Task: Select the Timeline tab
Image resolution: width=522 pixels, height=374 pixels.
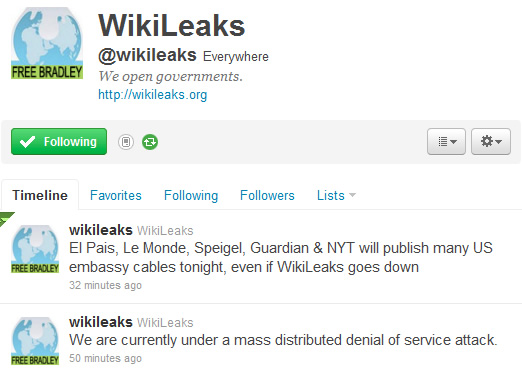Action: (40, 195)
